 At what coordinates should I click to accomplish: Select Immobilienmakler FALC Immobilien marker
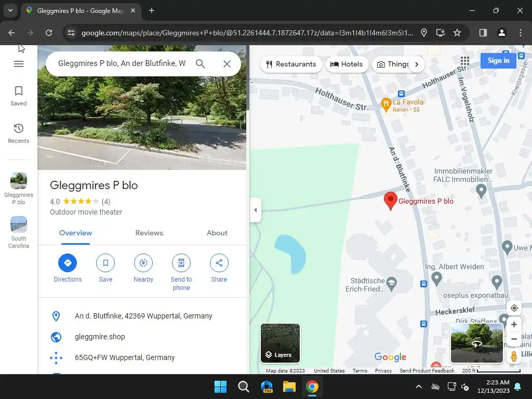(x=481, y=191)
